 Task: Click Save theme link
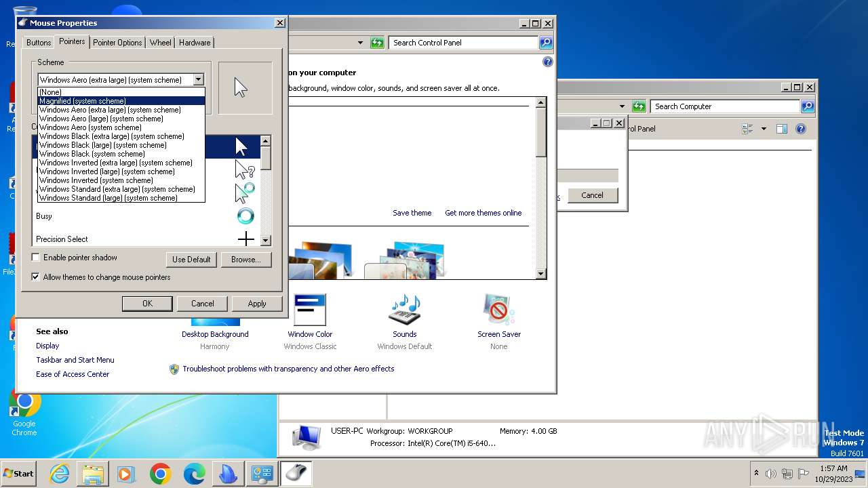tap(412, 213)
